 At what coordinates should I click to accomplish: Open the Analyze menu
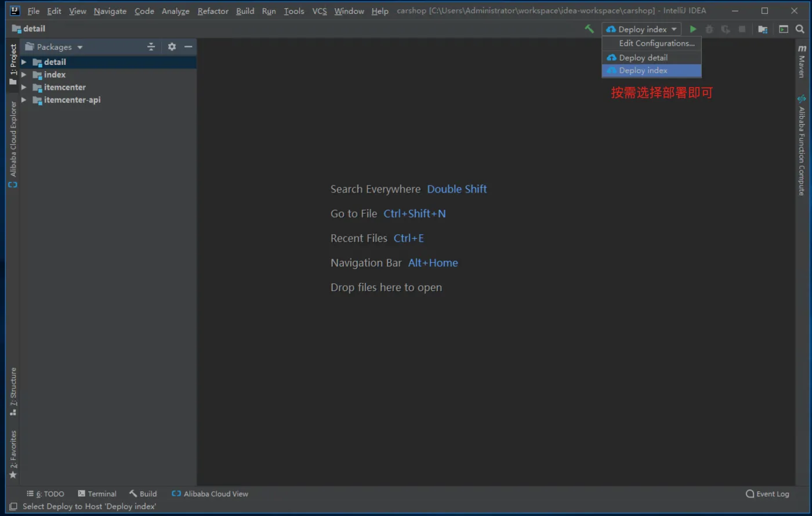click(176, 11)
